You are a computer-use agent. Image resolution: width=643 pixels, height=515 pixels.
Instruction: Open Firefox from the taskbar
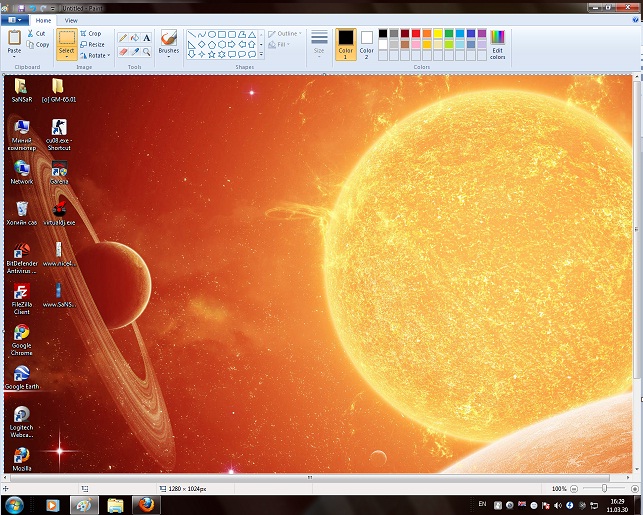point(146,505)
